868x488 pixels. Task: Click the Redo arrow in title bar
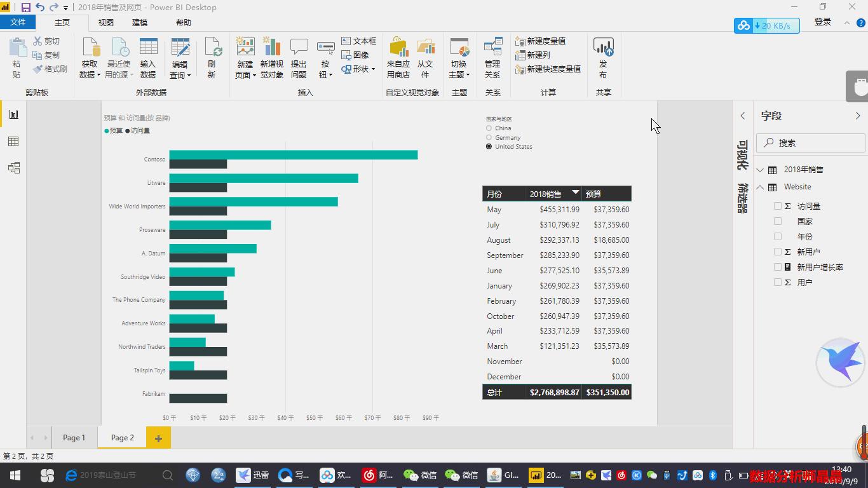[x=53, y=8]
